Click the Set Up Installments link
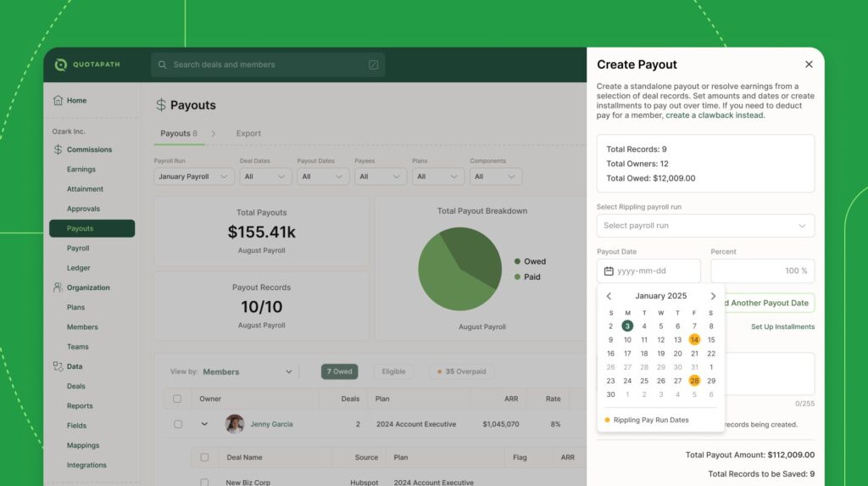The height and width of the screenshot is (486, 868). pyautogui.click(x=782, y=327)
